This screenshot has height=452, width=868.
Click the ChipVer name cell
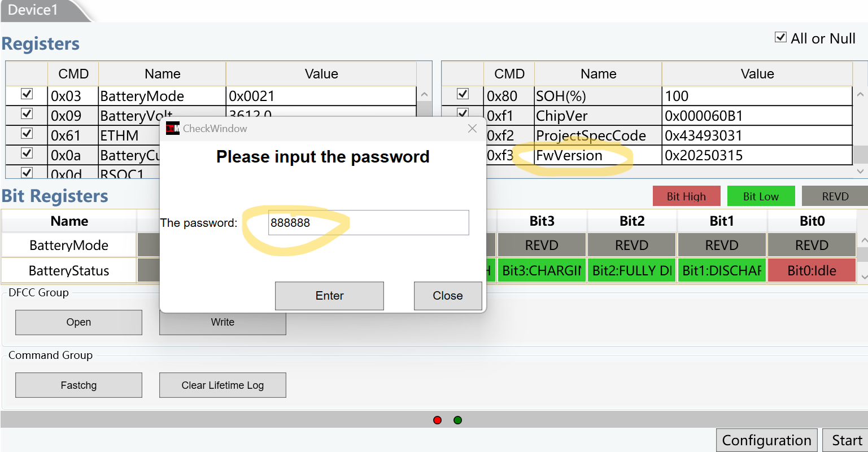598,116
